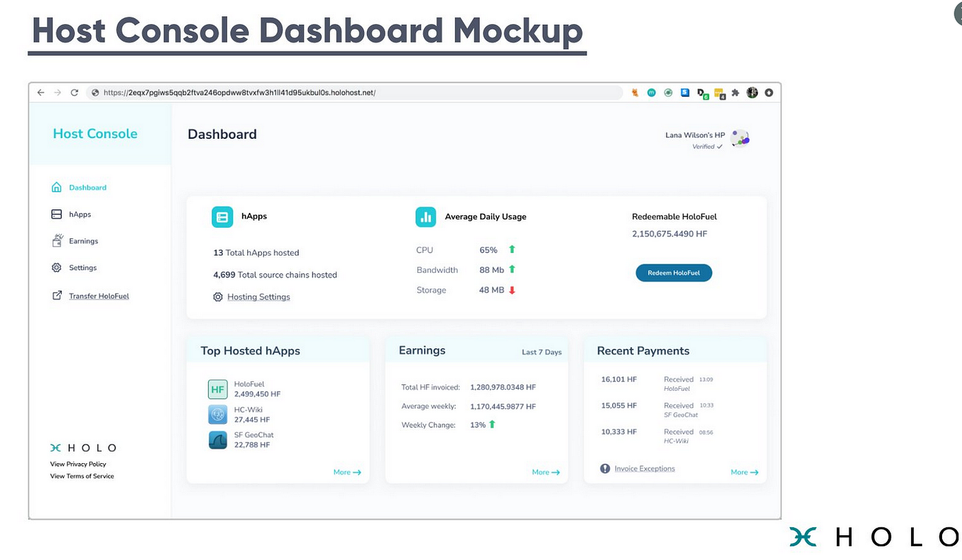Open View Privacy Policy link
The width and height of the screenshot is (962, 560).
[78, 464]
